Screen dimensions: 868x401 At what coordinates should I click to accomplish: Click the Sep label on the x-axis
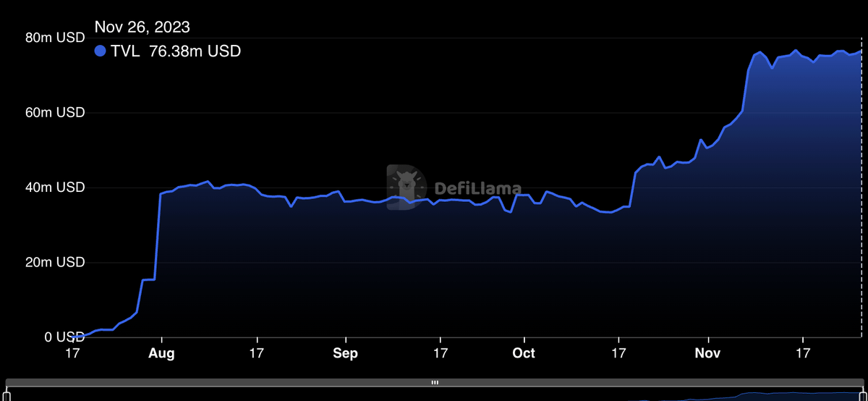pyautogui.click(x=345, y=354)
